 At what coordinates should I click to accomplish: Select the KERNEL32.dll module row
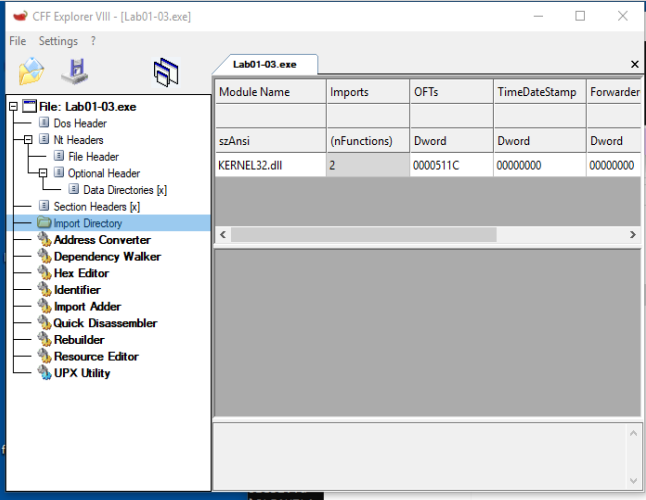271,166
